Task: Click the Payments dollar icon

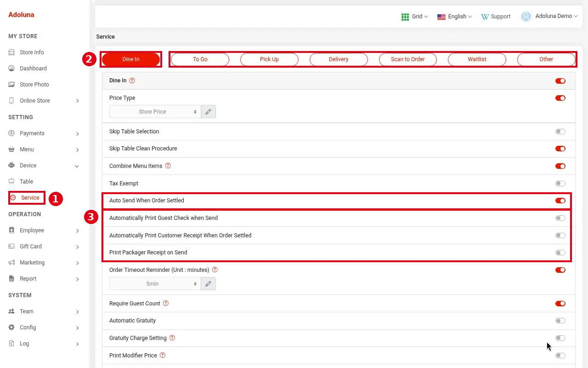Action: [11, 133]
